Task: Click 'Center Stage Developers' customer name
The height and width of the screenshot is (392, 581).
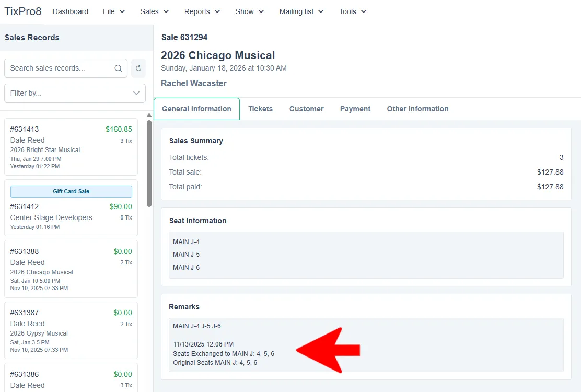Action: pos(51,217)
